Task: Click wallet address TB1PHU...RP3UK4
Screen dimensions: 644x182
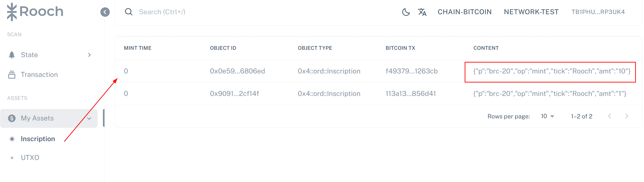Action: point(598,12)
